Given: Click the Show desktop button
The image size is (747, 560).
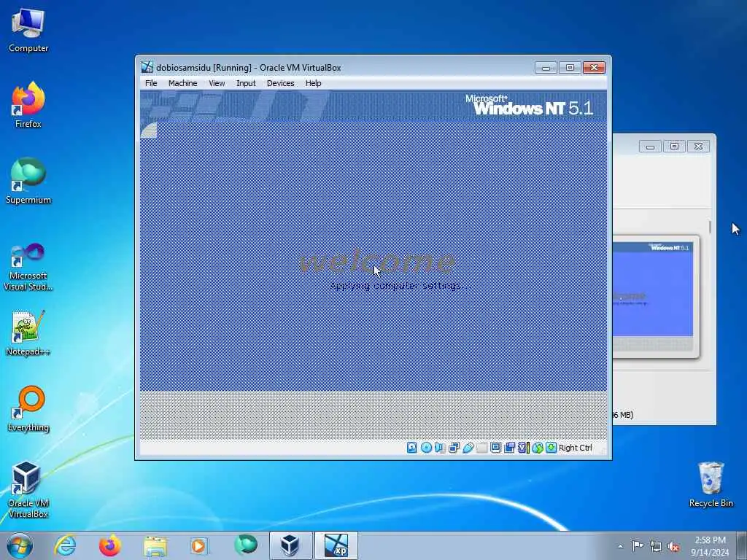Looking at the screenshot, I should 742,545.
